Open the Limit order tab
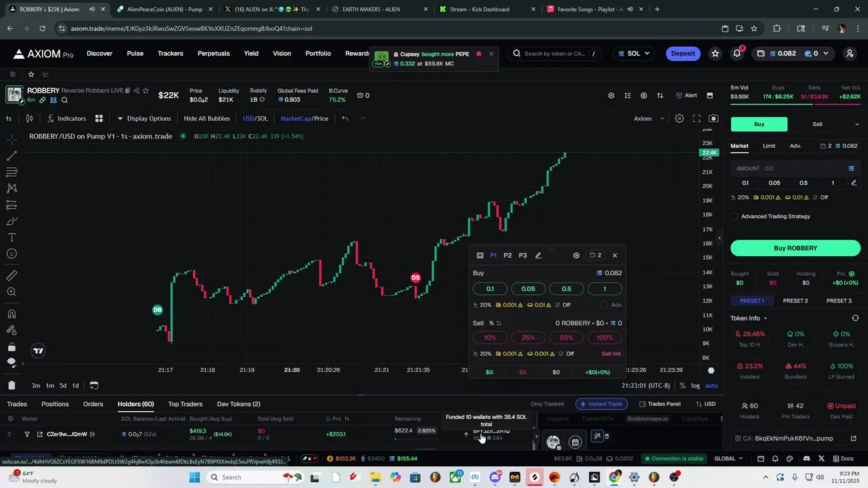 (769, 146)
